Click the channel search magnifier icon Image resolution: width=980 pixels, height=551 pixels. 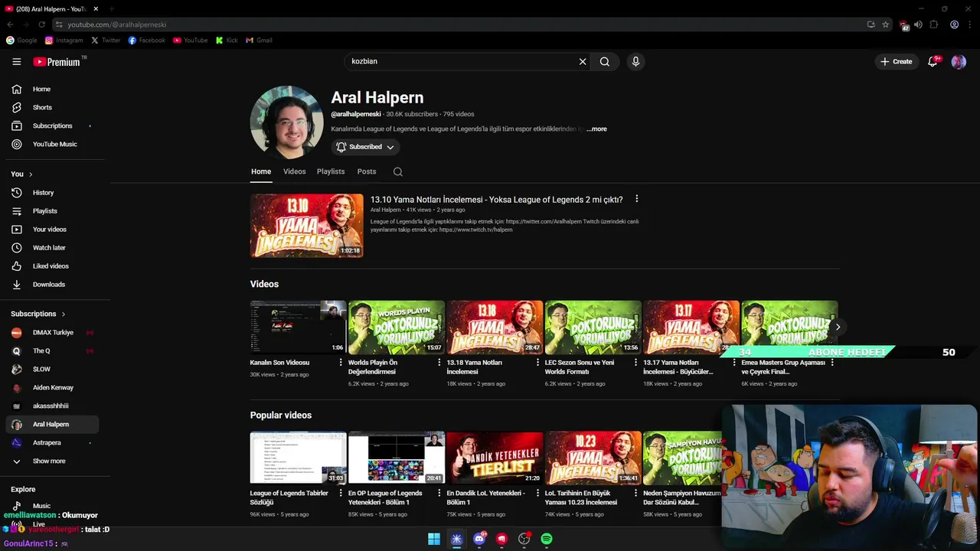point(398,172)
